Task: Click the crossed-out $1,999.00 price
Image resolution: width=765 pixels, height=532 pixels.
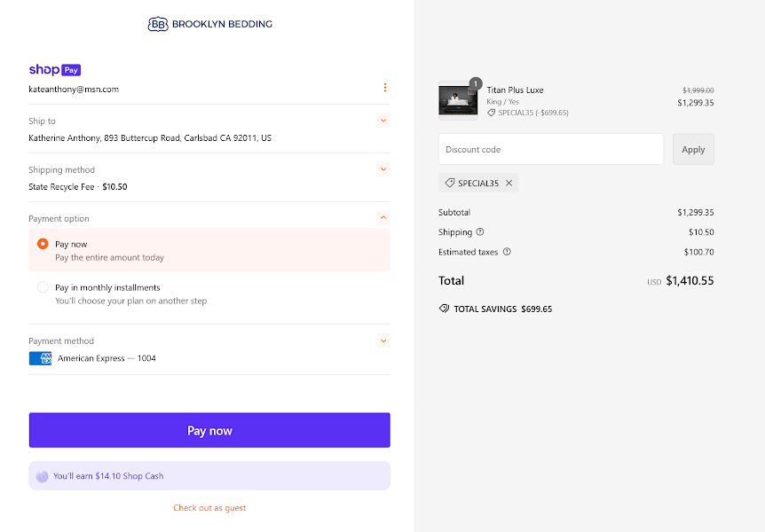Action: tap(698, 90)
